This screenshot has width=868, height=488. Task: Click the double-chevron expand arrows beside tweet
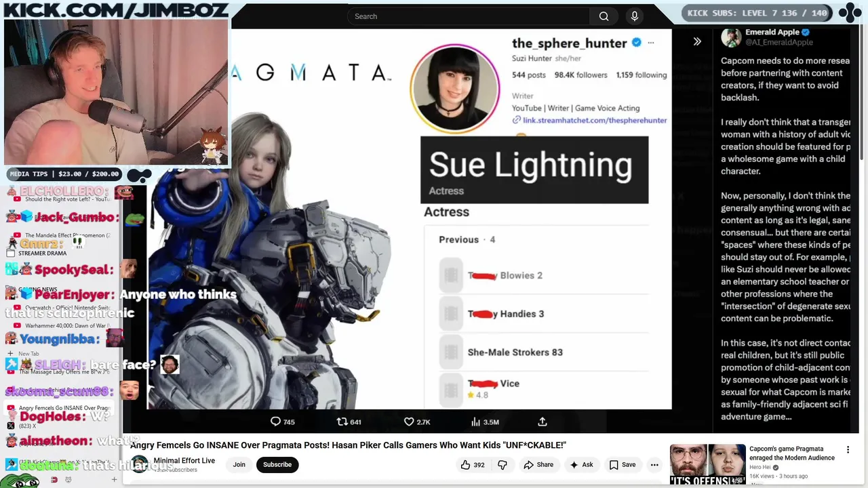pos(697,41)
